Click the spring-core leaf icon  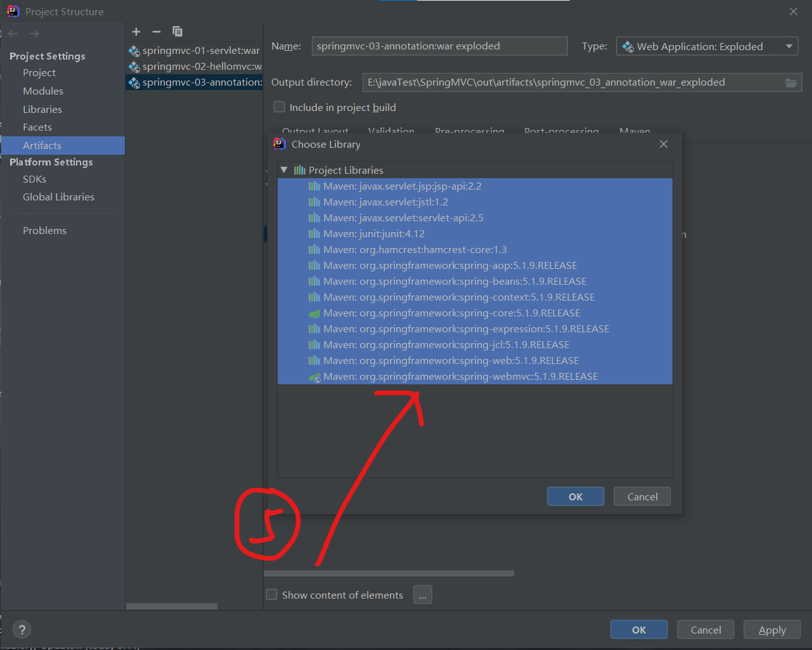314,313
